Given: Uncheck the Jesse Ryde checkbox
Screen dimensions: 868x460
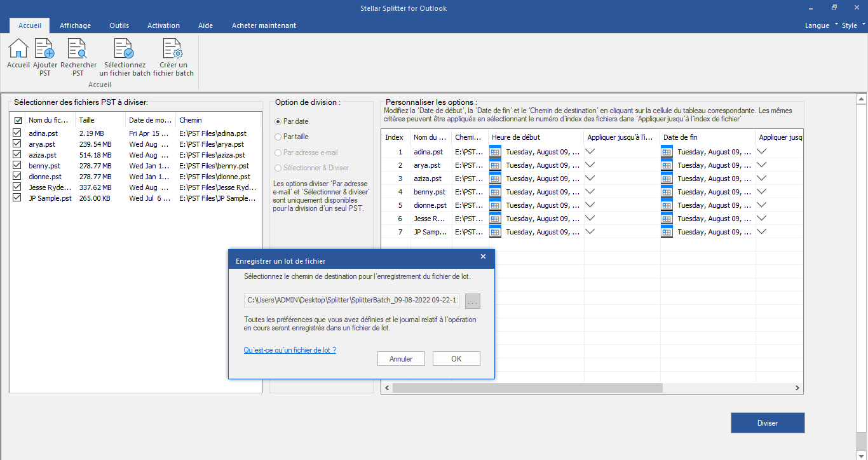Looking at the screenshot, I should click(x=17, y=187).
